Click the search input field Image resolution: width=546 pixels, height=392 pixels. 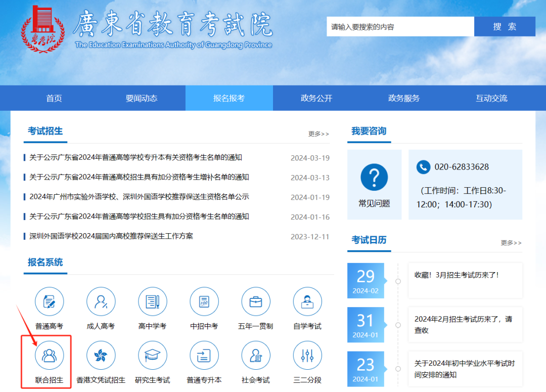pyautogui.click(x=400, y=27)
